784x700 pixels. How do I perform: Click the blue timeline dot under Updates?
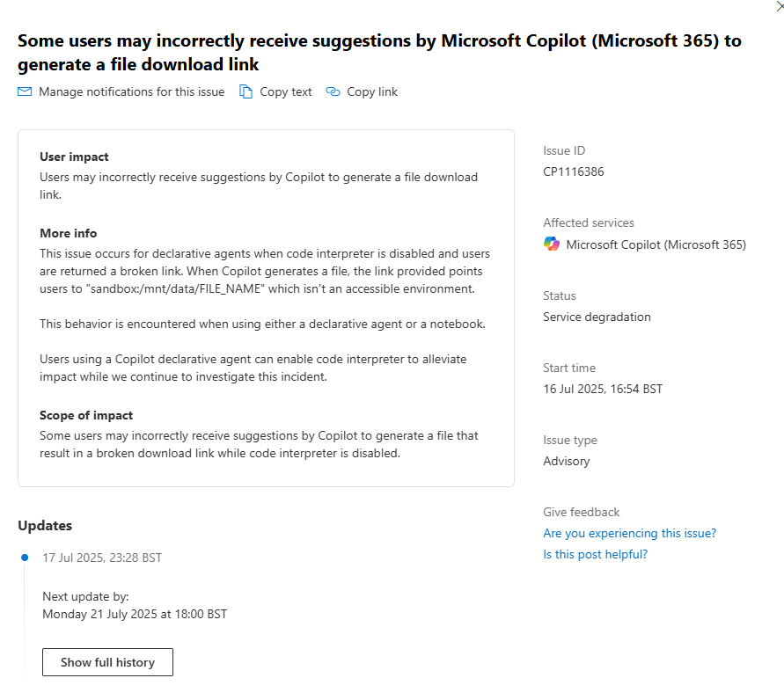click(x=25, y=558)
